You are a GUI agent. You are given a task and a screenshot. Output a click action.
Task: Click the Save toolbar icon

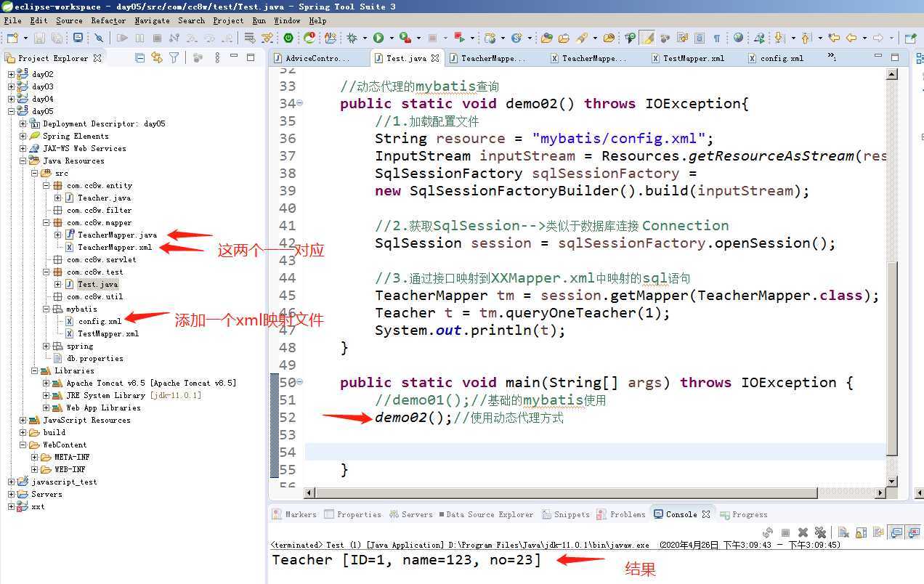click(39, 38)
